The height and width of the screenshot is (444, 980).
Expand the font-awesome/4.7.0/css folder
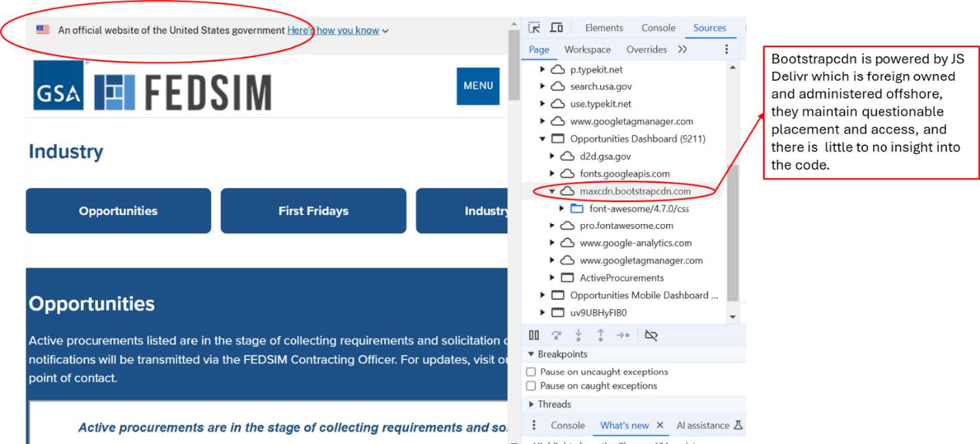pos(561,208)
